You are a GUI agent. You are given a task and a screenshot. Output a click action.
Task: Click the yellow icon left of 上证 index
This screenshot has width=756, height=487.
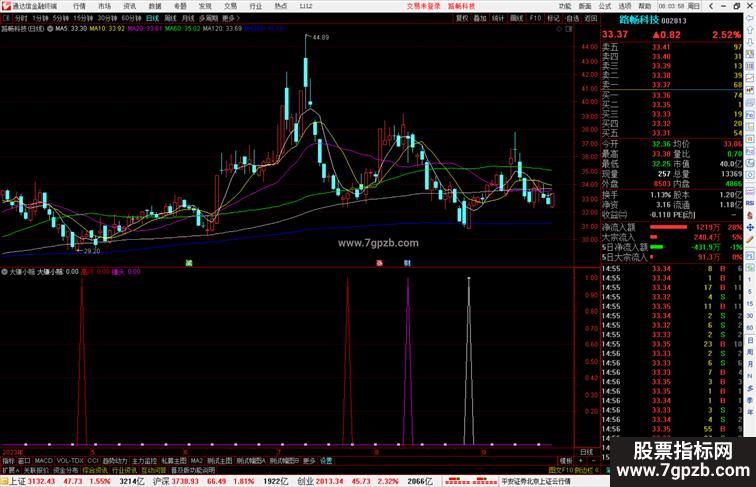tap(4, 481)
